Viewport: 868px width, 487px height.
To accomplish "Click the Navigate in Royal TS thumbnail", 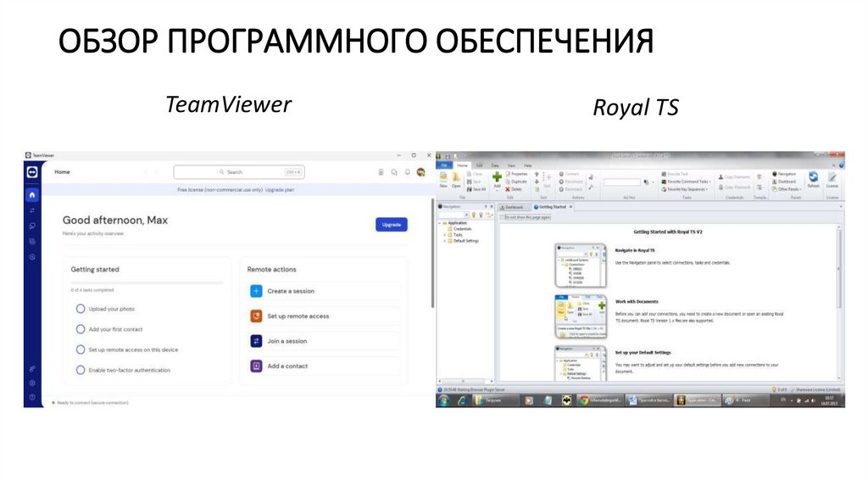I will [x=581, y=266].
